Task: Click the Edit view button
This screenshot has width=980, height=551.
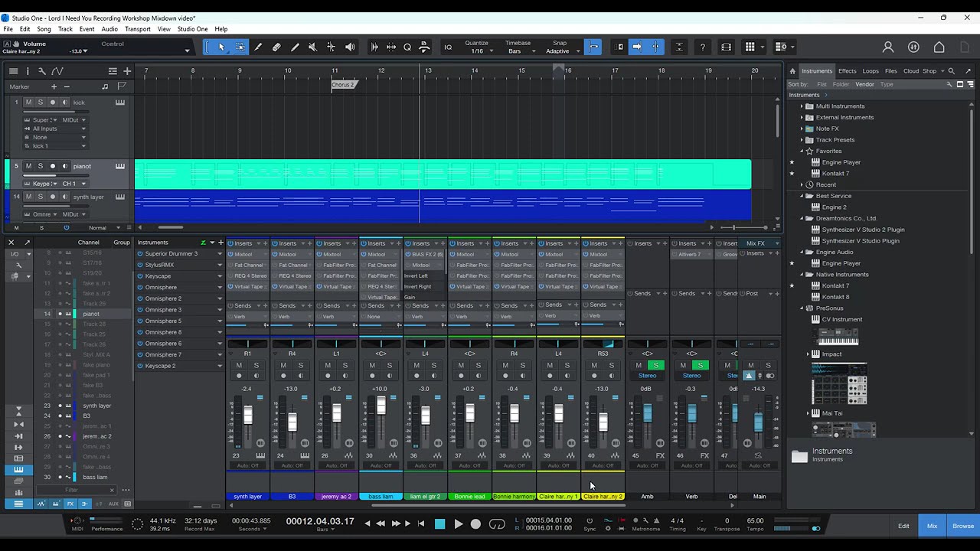Action: click(x=903, y=526)
